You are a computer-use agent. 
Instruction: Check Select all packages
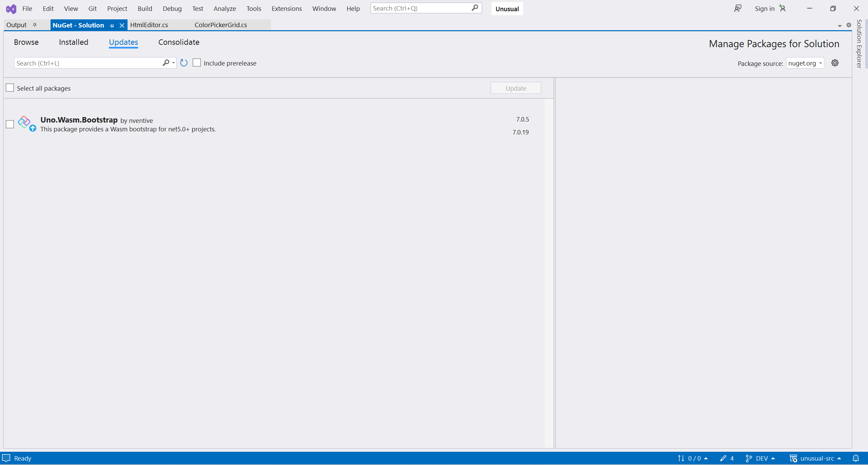click(x=10, y=88)
